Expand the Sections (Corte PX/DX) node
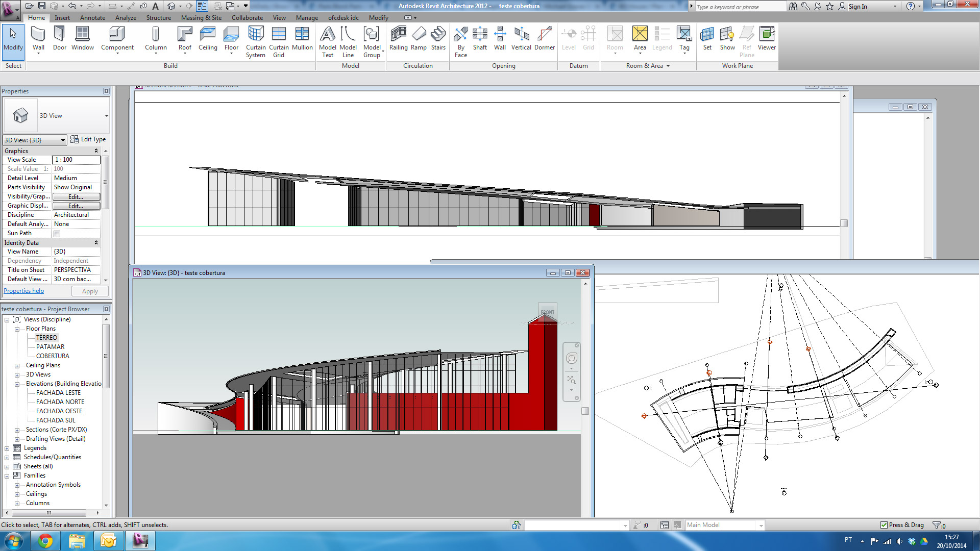This screenshot has width=980, height=551. 17,430
